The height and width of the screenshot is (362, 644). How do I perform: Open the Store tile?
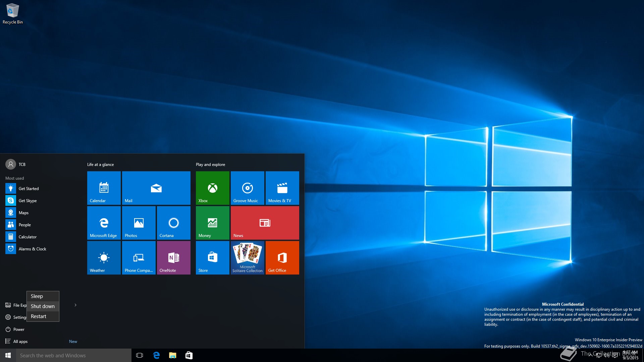point(213,258)
